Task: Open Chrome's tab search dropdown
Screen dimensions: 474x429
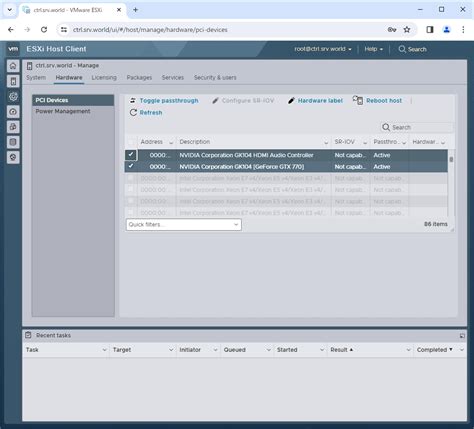Action: click(x=10, y=10)
